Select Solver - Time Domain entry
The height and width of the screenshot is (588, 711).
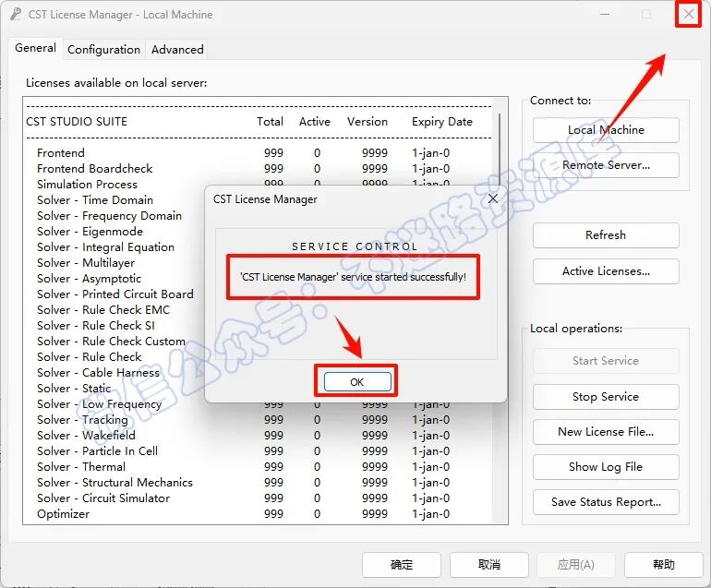(x=95, y=200)
